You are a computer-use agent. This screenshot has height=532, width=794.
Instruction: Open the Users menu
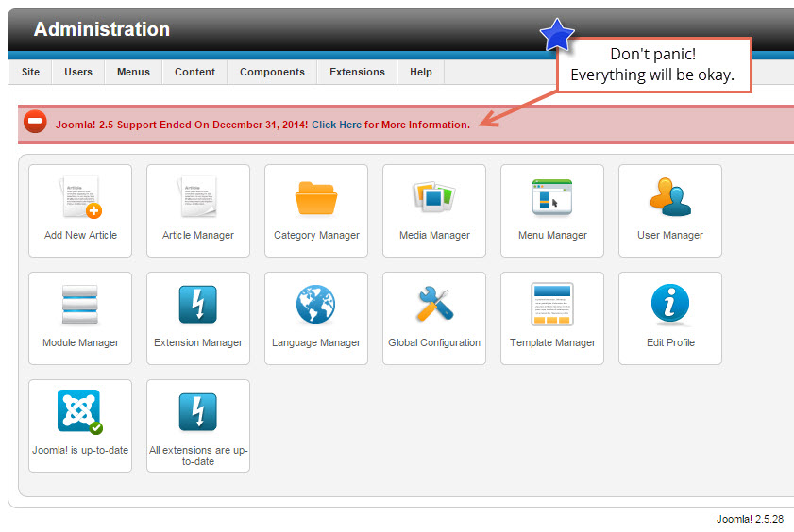(x=78, y=72)
